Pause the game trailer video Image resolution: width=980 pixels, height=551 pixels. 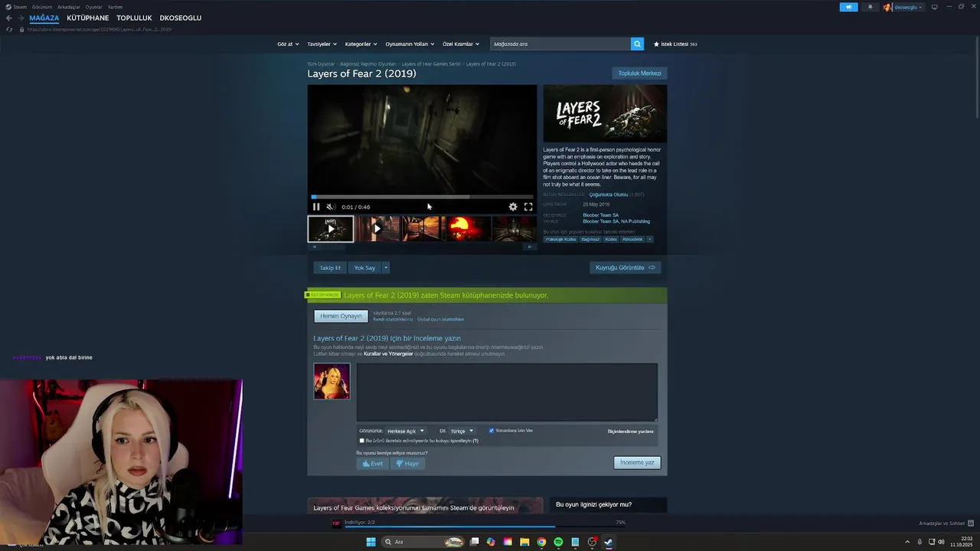coord(316,207)
